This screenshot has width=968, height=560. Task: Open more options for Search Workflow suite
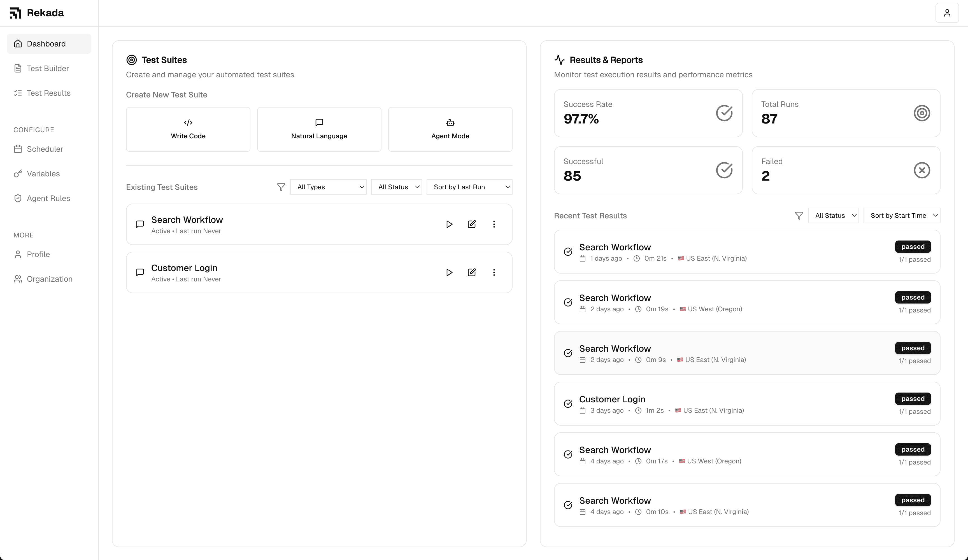click(x=494, y=224)
